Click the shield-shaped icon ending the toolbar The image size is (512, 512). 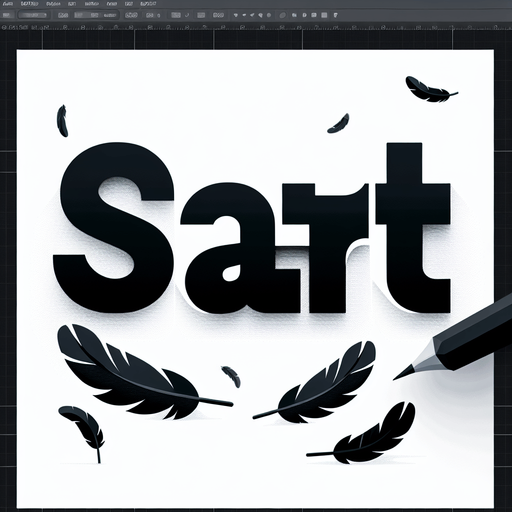pos(335,15)
